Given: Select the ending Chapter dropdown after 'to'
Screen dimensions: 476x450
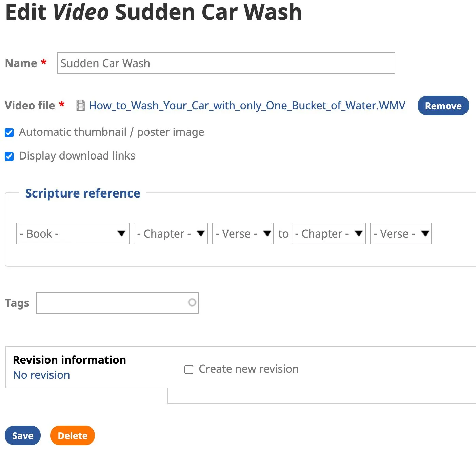Looking at the screenshot, I should (329, 233).
